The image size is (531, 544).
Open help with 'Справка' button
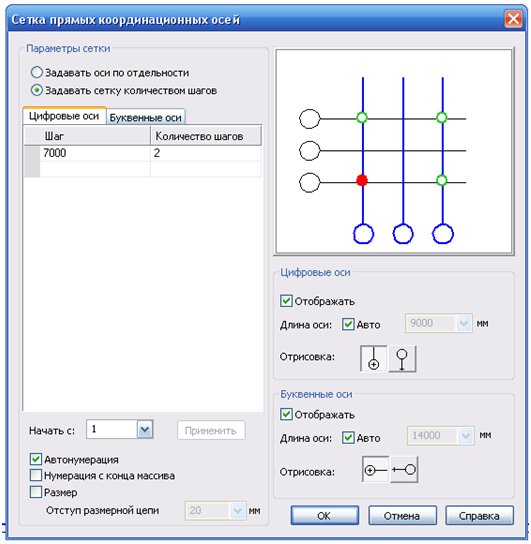tap(479, 516)
